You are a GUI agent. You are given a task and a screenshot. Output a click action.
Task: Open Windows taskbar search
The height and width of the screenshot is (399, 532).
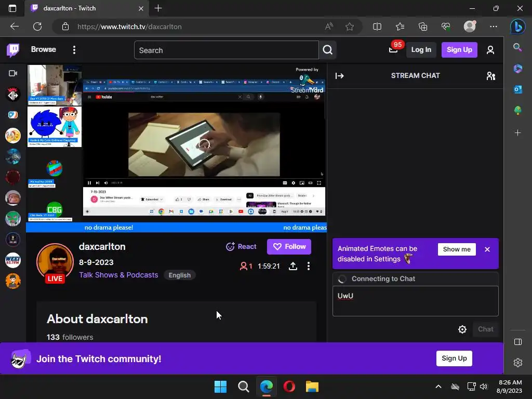pos(243,387)
